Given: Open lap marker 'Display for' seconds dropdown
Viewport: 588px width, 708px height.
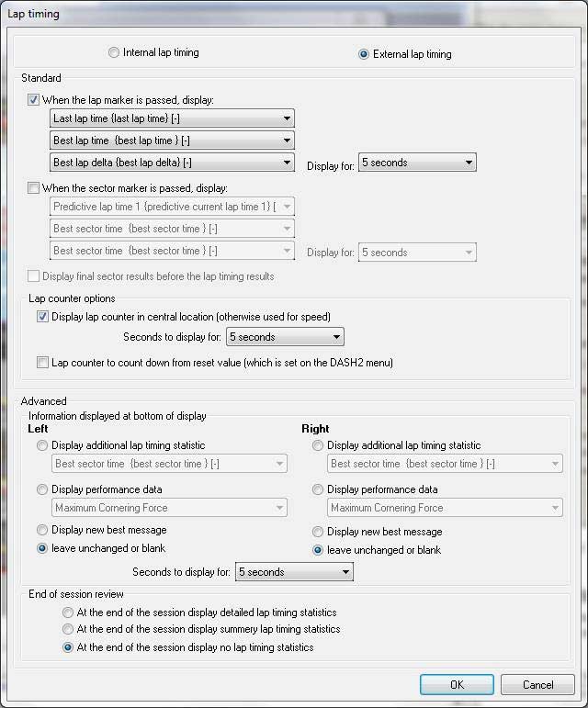Looking at the screenshot, I should 417,163.
